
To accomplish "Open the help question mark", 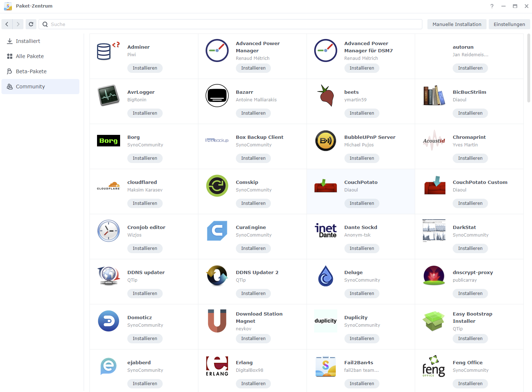I will pos(492,6).
